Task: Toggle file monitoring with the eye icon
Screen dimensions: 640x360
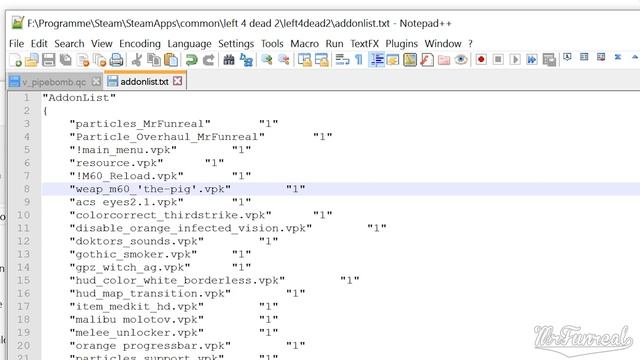Action: pos(461,60)
